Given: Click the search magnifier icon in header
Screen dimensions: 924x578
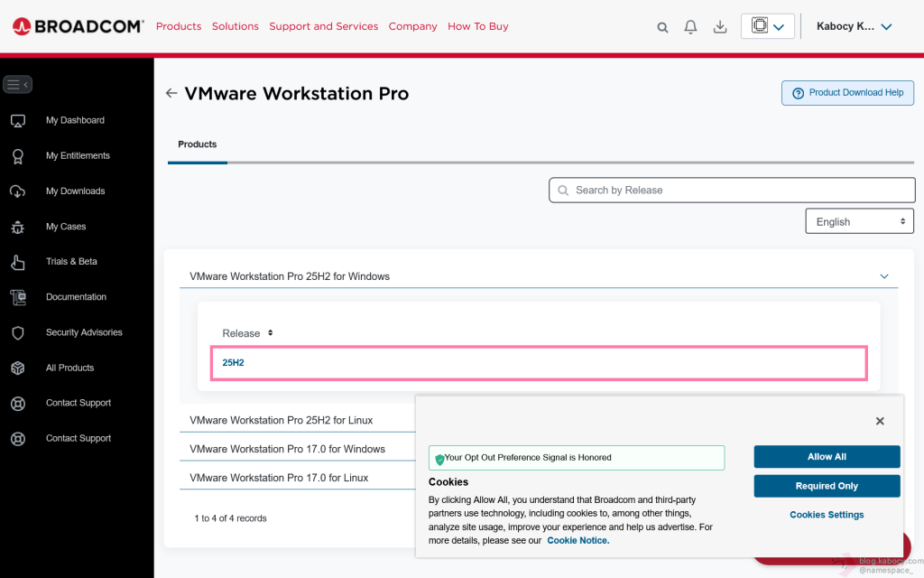Looking at the screenshot, I should tap(662, 27).
